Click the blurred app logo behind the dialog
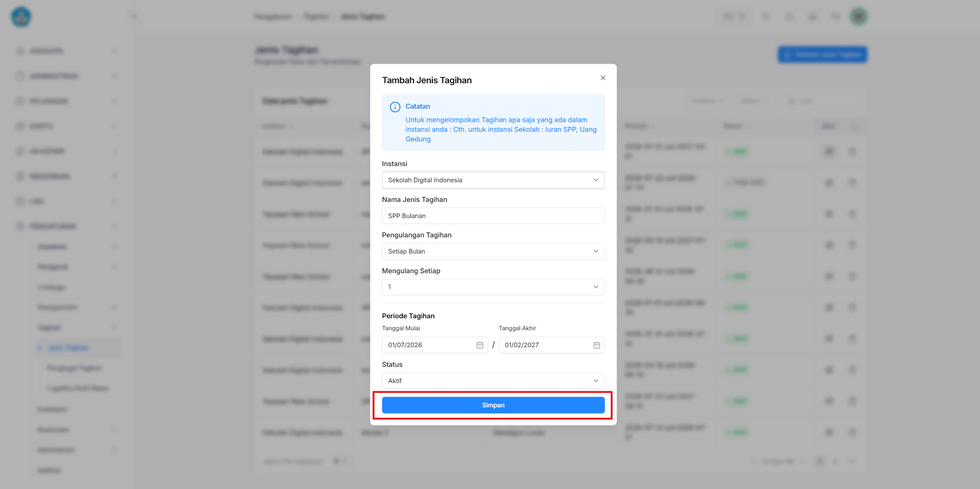Screen dimensions: 980x489 pyautogui.click(x=21, y=17)
